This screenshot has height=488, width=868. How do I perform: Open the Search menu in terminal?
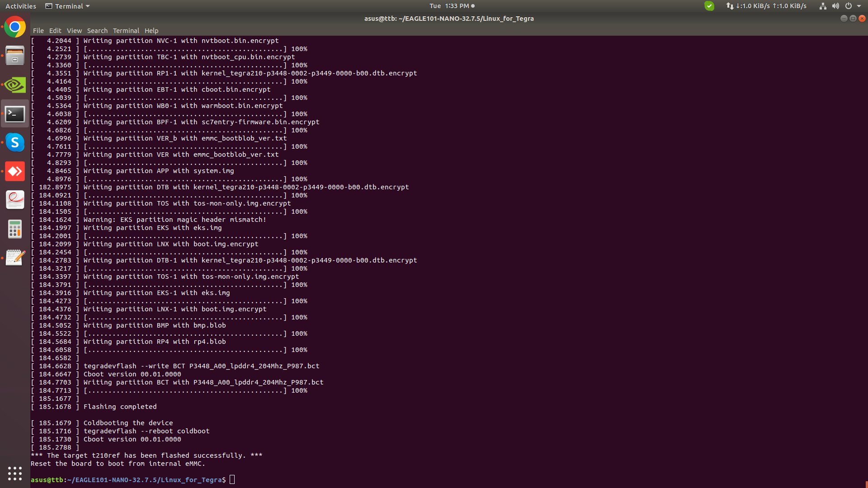97,31
